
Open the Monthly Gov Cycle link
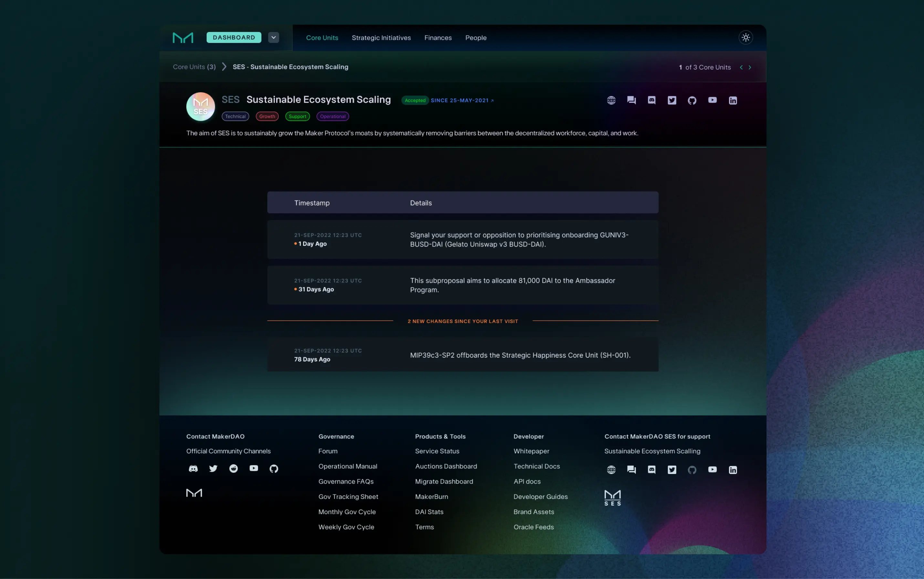coord(347,512)
